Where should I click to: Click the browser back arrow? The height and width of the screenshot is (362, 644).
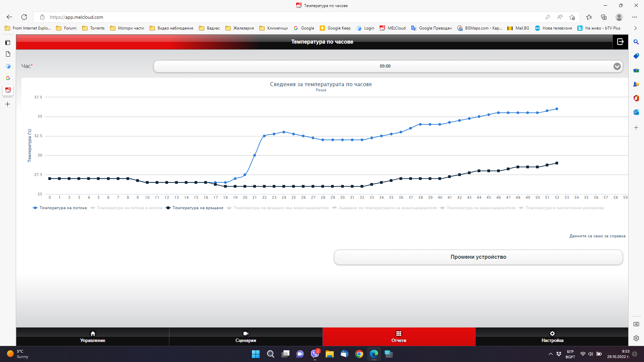pyautogui.click(x=9, y=17)
